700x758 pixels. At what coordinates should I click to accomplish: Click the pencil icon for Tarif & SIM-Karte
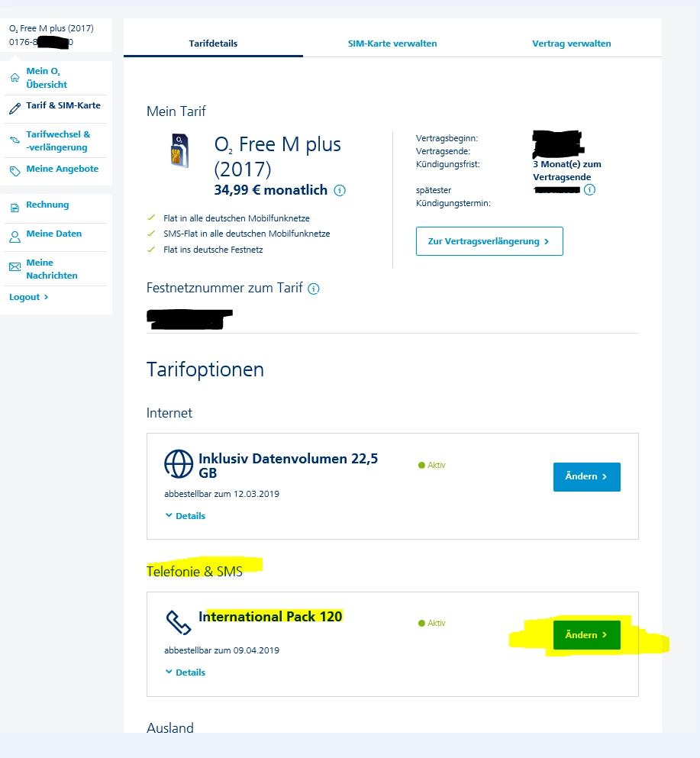pyautogui.click(x=15, y=108)
